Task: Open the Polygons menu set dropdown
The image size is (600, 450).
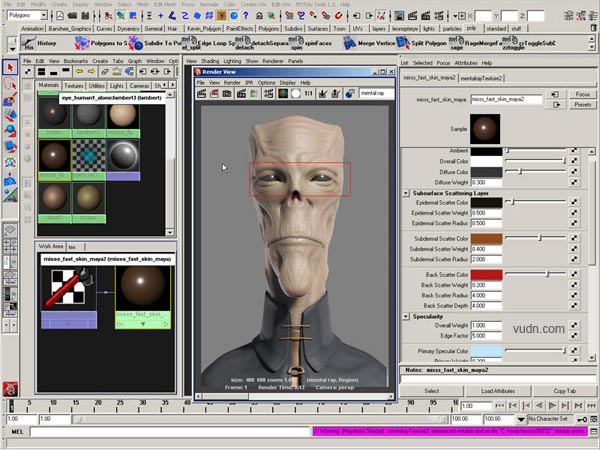Action: point(44,16)
